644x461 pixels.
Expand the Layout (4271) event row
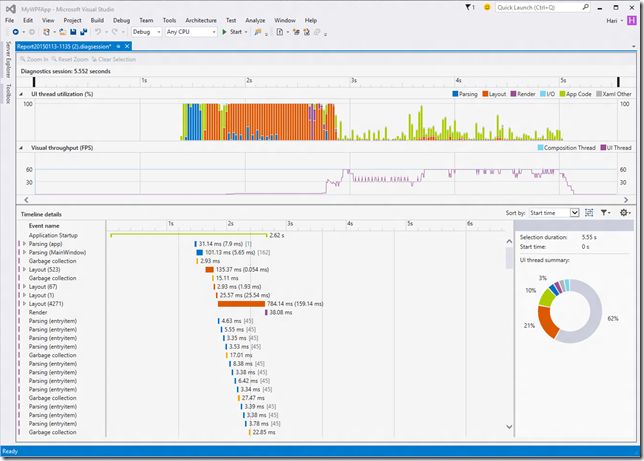click(24, 304)
